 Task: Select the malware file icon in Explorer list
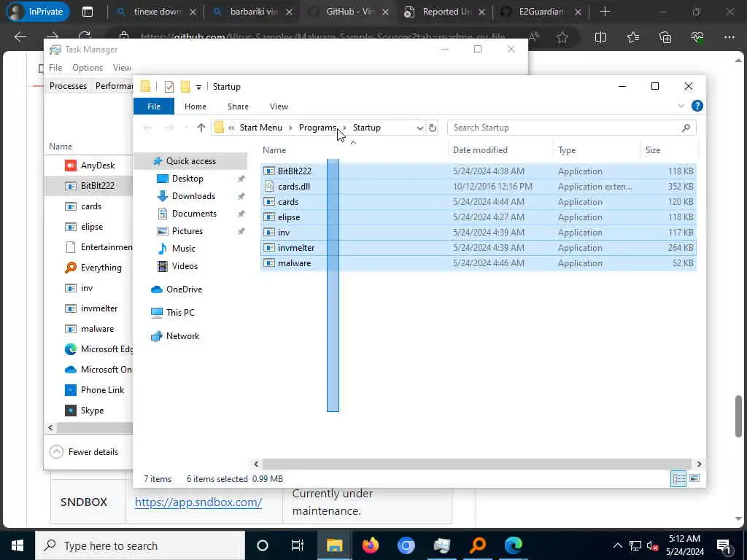(269, 262)
